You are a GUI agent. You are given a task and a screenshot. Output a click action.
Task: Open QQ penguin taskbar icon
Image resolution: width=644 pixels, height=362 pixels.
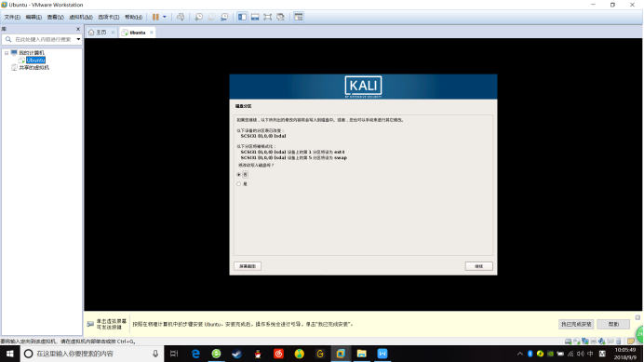(x=258, y=354)
